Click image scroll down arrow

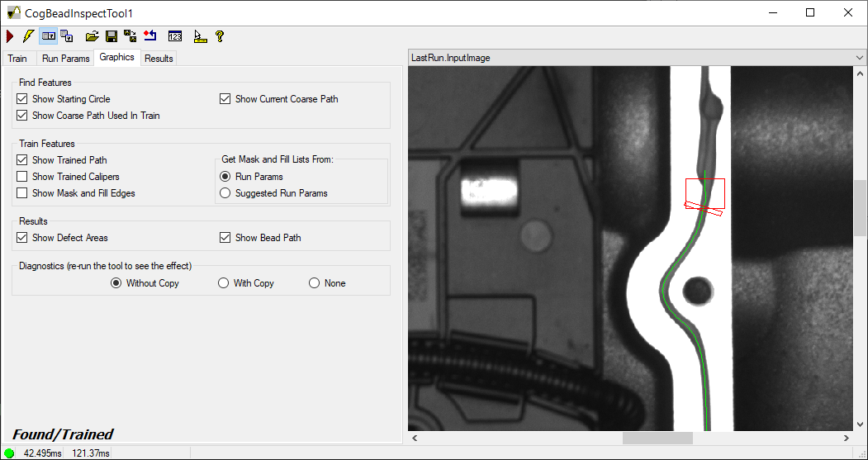pos(860,424)
